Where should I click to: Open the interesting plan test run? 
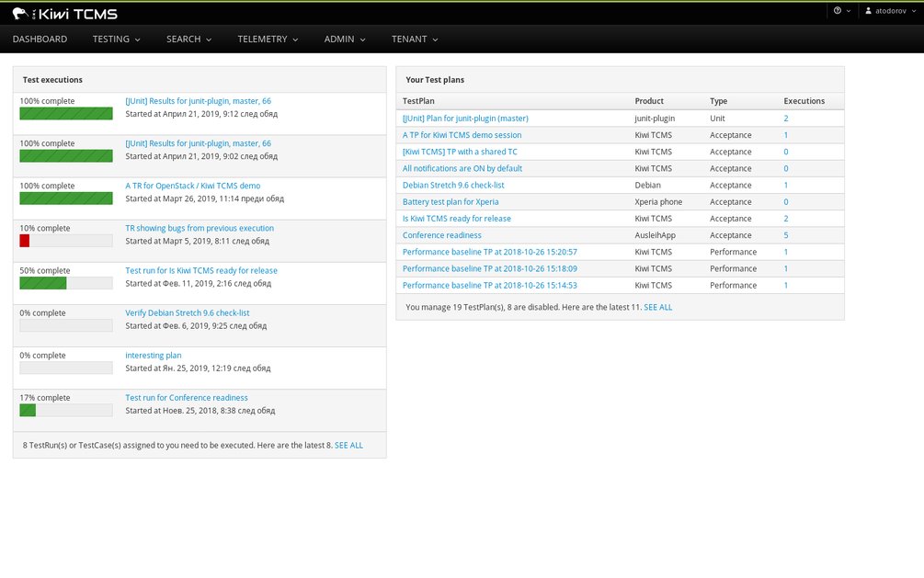[x=154, y=356]
